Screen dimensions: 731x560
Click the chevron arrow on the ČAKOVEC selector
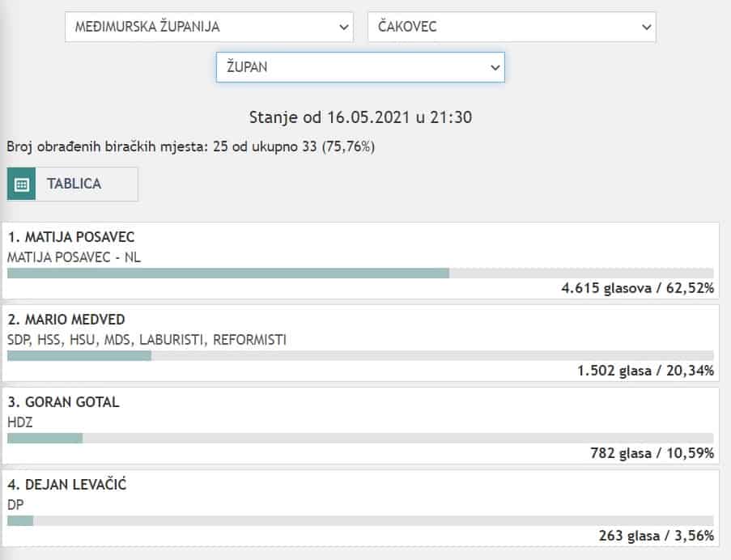click(x=646, y=27)
